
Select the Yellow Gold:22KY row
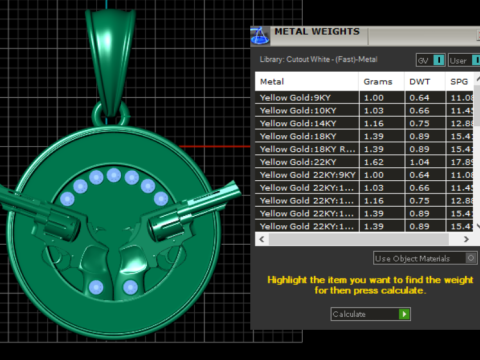pyautogui.click(x=364, y=162)
